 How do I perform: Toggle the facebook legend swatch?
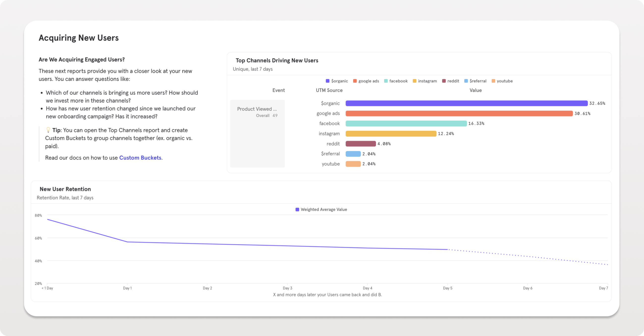[x=386, y=81]
